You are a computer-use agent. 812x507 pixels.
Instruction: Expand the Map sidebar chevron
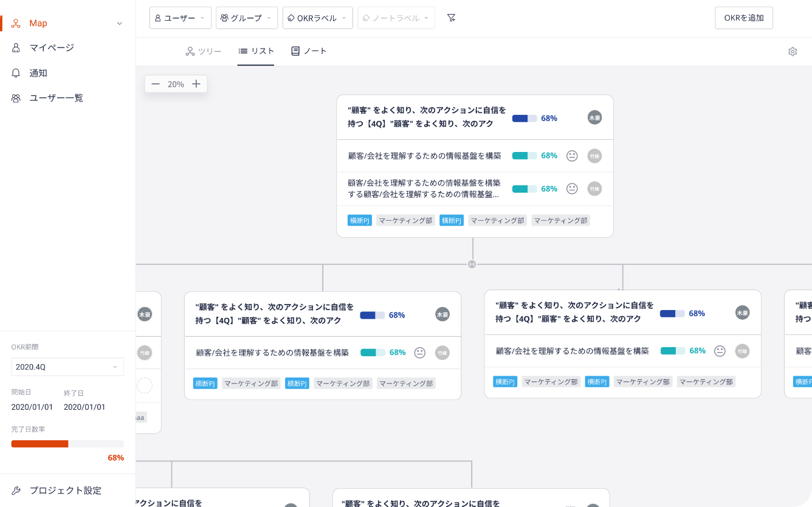(x=119, y=24)
